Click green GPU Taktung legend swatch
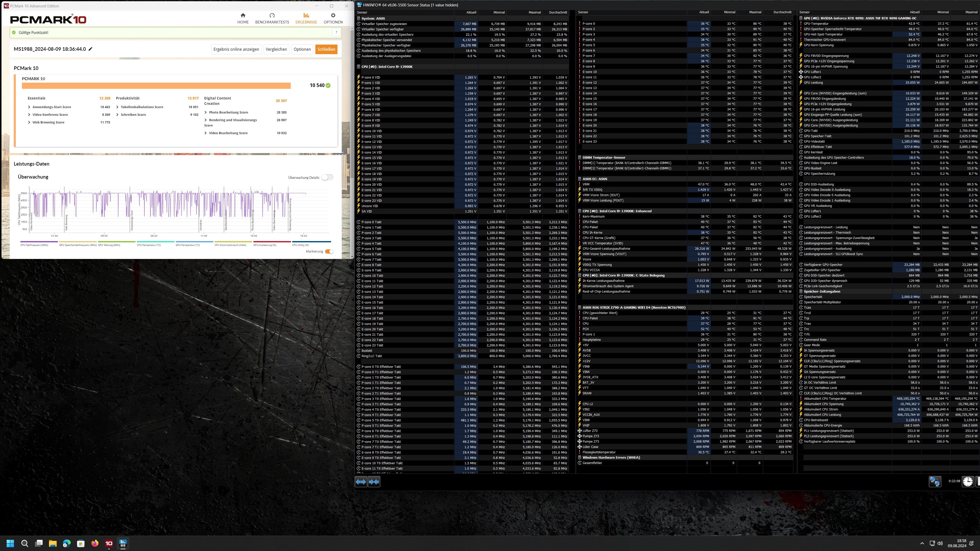Viewport: 980px width, 551px height. coord(117,242)
